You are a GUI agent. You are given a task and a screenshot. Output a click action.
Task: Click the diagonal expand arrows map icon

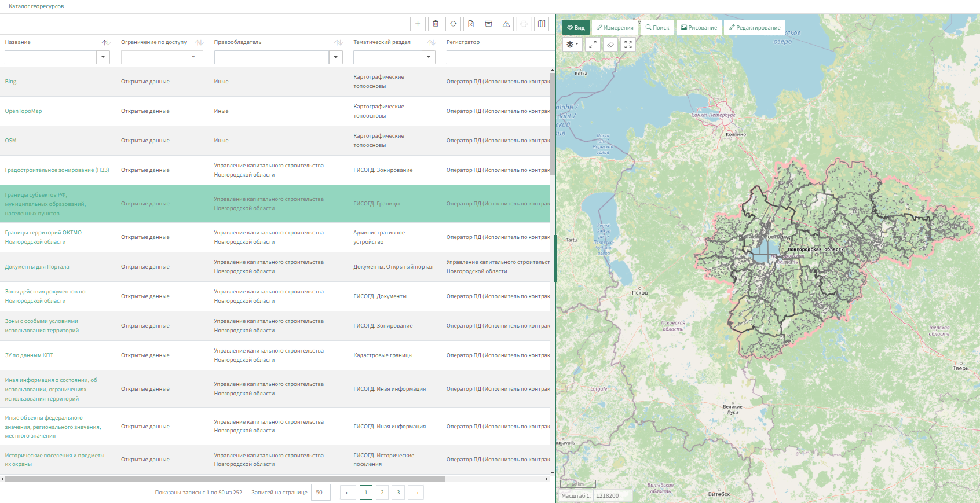pyautogui.click(x=593, y=45)
